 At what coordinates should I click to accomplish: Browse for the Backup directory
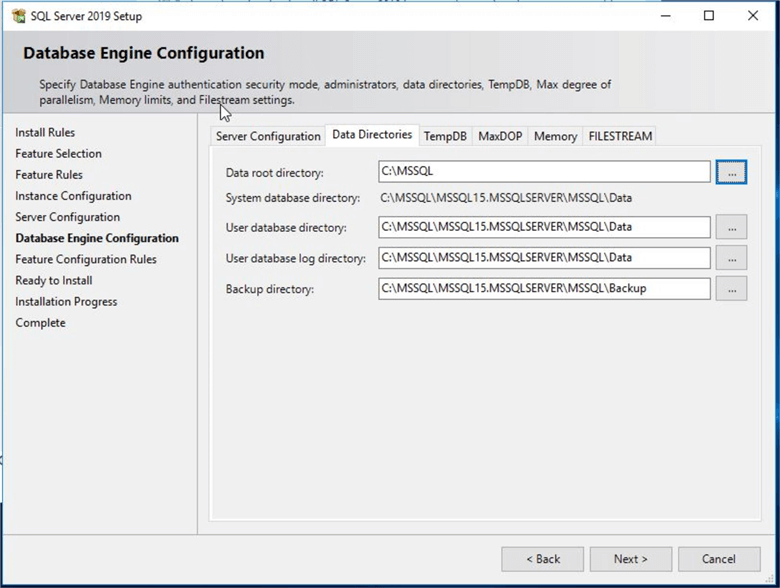point(731,289)
